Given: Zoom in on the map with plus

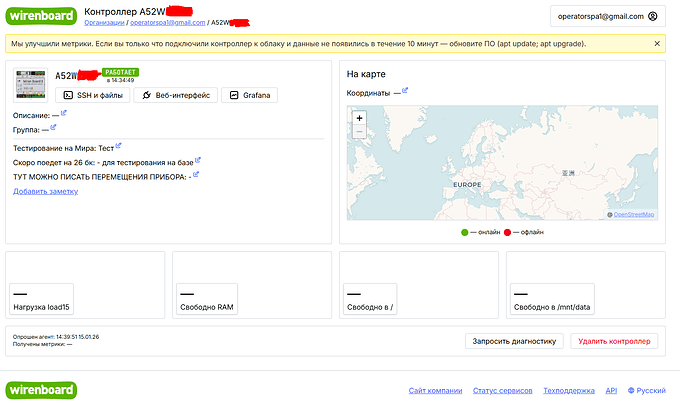Looking at the screenshot, I should (359, 118).
